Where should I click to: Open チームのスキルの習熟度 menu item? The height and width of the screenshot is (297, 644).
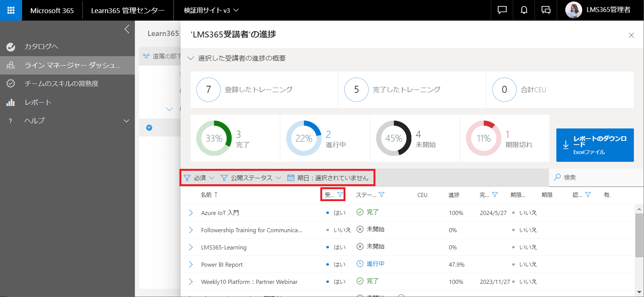(67, 84)
